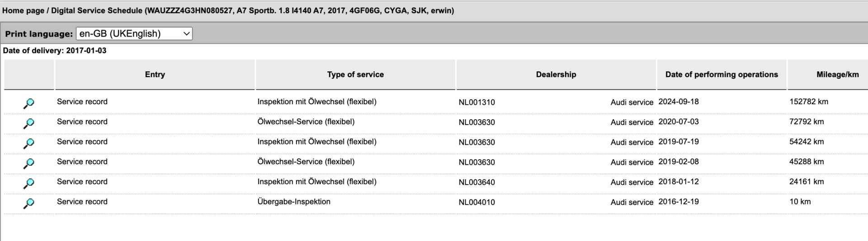The width and height of the screenshot is (868, 241).
Task: View the Übergabe-Inspektion record via magnifier
Action: pyautogui.click(x=28, y=204)
